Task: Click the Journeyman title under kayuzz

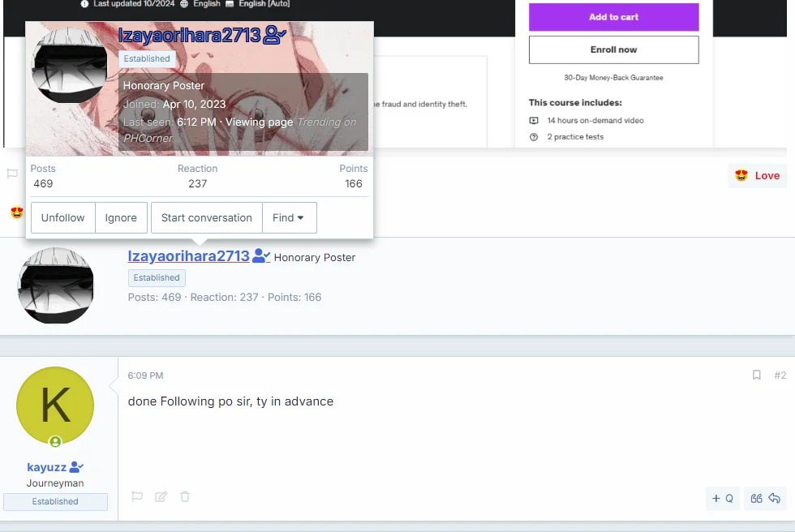Action: 55,483
